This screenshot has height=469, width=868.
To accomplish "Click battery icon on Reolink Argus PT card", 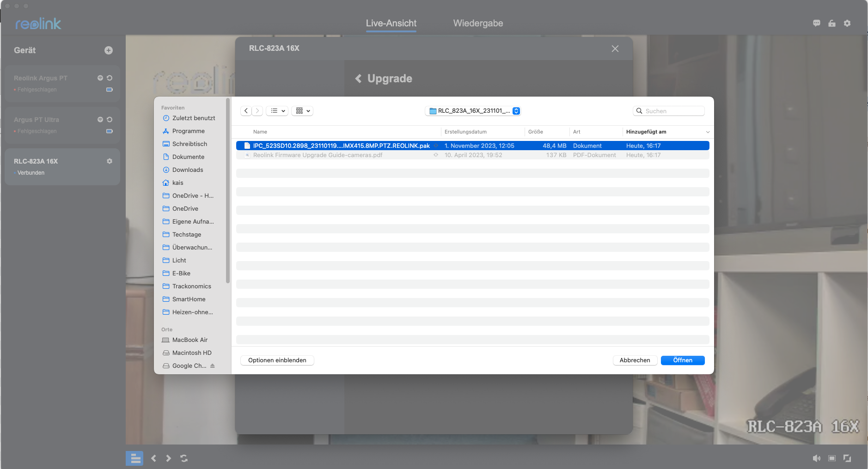I will [110, 90].
